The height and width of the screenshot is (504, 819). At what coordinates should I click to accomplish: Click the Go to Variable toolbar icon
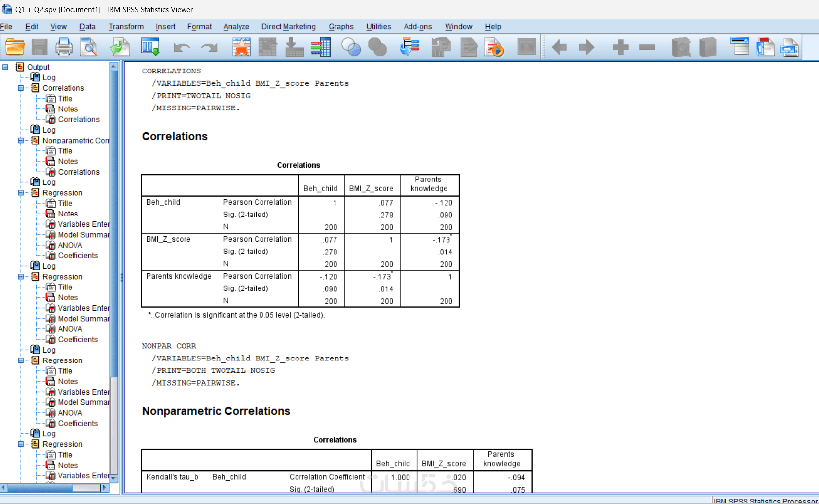(294, 47)
